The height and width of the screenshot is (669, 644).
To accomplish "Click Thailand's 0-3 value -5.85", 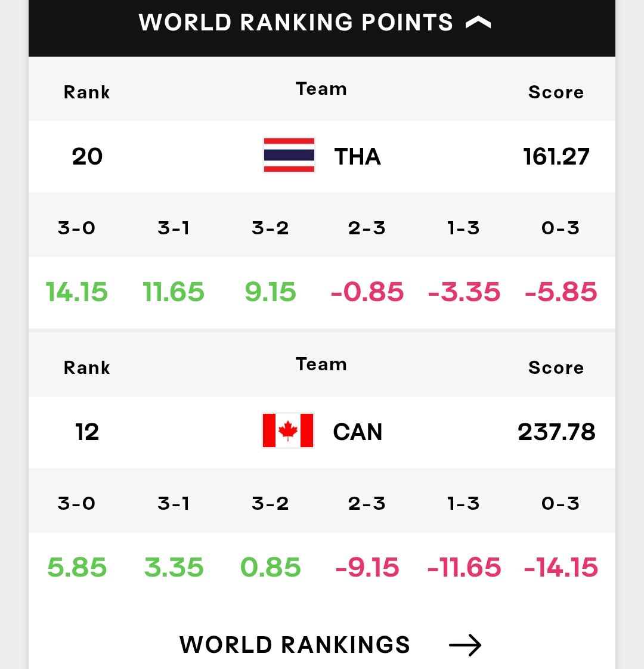I will [561, 292].
